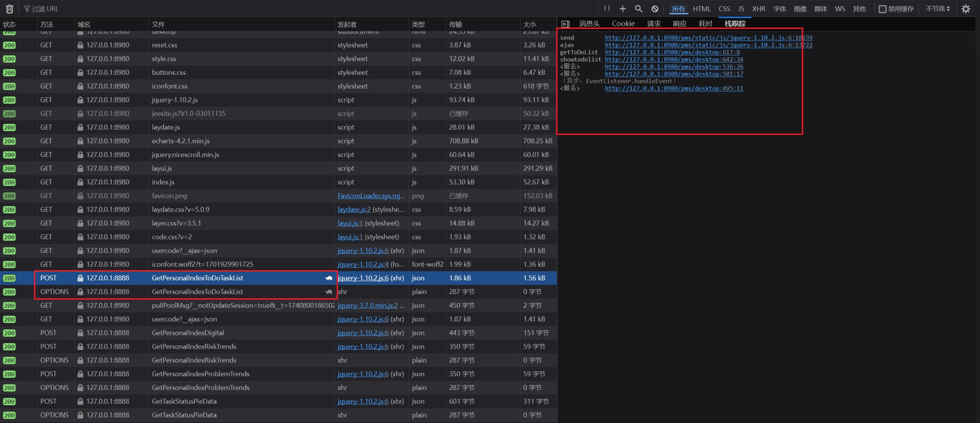Image resolution: width=980 pixels, height=423 pixels.
Task: Filter requests by 媒体
Action: point(821,9)
